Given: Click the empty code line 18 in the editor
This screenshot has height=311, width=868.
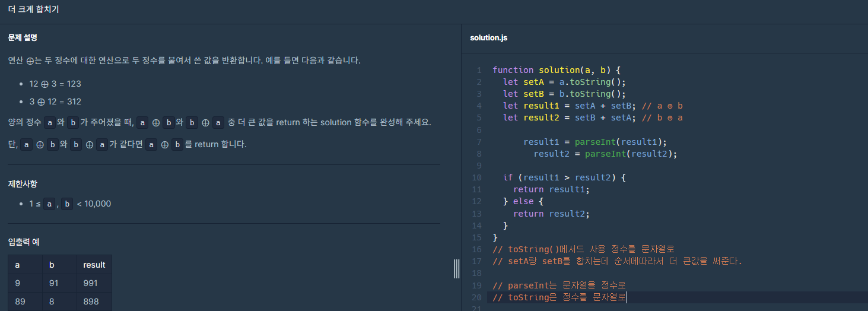Looking at the screenshot, I should click(676, 273).
